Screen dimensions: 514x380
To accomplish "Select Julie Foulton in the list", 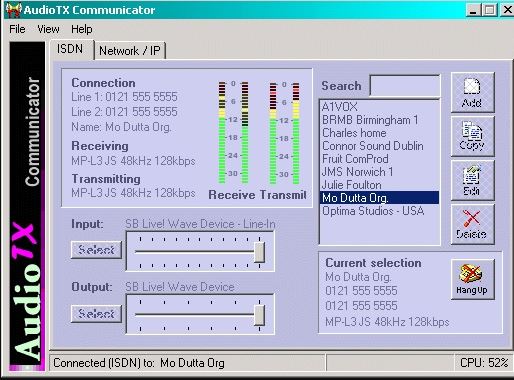I will 379,185.
